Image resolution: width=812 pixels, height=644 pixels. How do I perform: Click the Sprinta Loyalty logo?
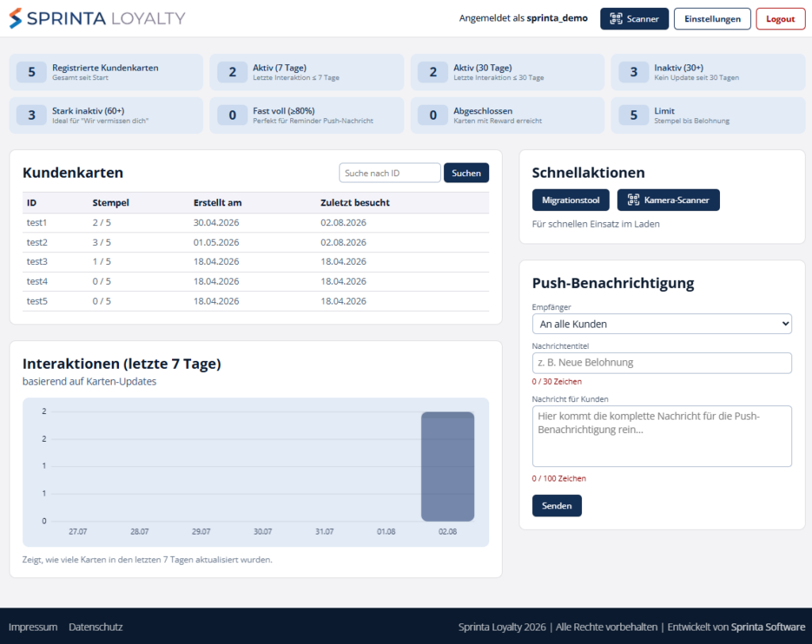point(97,18)
